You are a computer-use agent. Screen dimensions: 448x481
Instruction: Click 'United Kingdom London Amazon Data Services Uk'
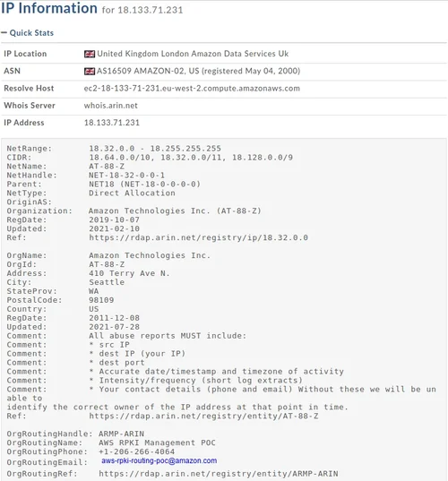pyautogui.click(x=193, y=54)
